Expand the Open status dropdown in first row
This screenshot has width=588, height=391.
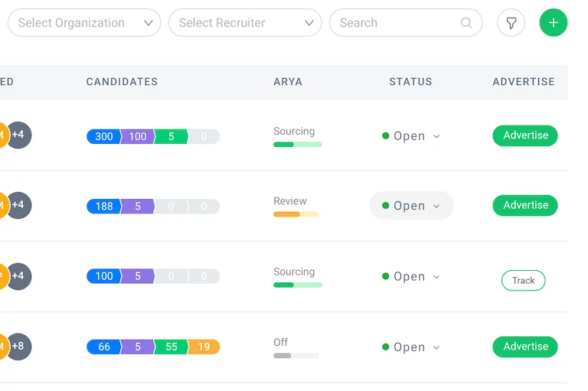click(x=411, y=136)
